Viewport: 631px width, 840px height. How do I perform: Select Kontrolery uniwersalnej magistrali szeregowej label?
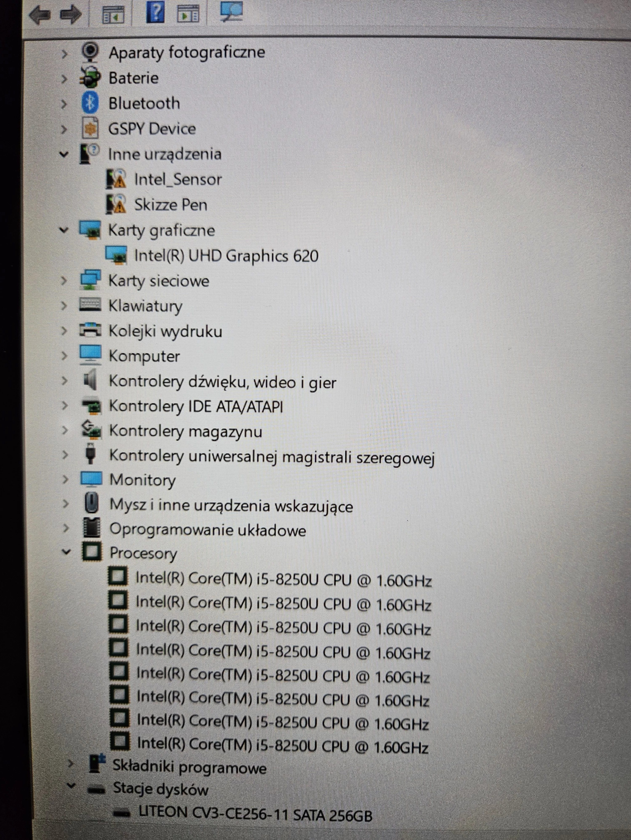click(x=272, y=457)
